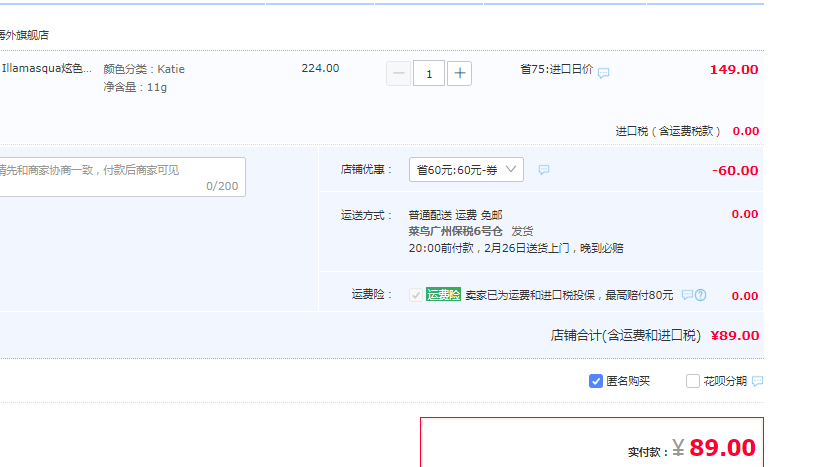The image size is (831, 467).
Task: Click the green 运费险 badge
Action: tap(443, 295)
